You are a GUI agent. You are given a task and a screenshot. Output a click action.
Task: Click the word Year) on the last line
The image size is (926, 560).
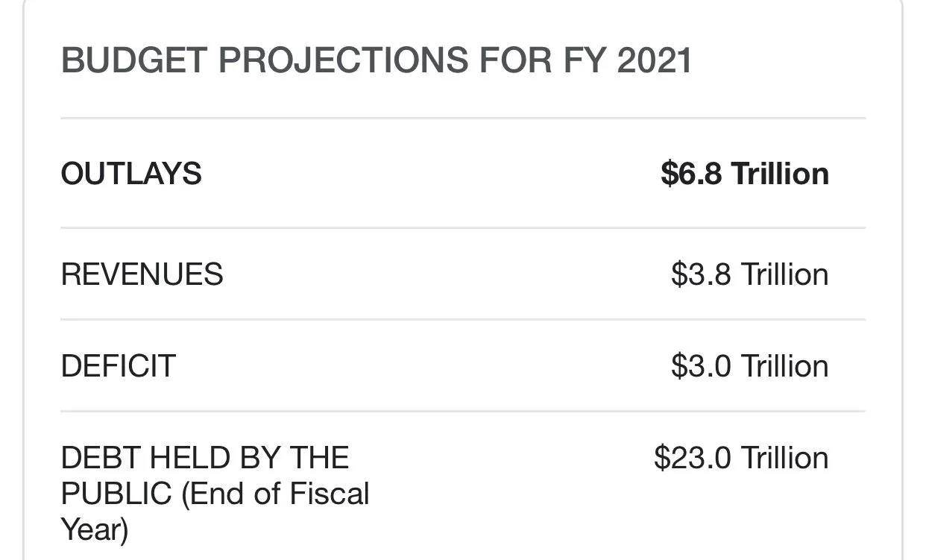(x=95, y=529)
